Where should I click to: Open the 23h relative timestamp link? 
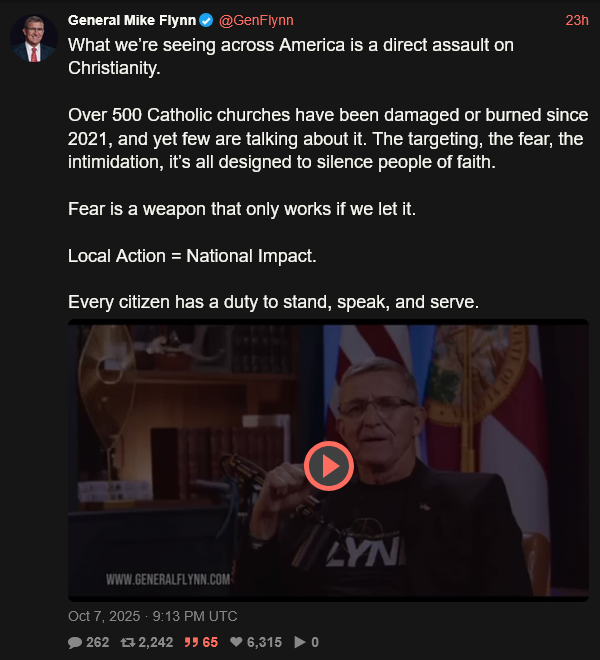tap(577, 20)
